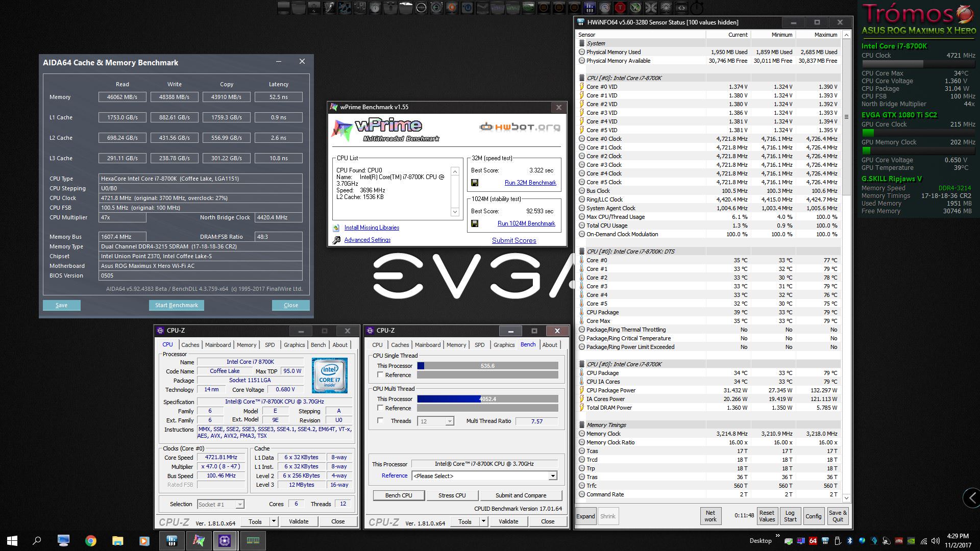Click the hwbot.org logo in wPrime
This screenshot has height=551, width=980.
(520, 127)
